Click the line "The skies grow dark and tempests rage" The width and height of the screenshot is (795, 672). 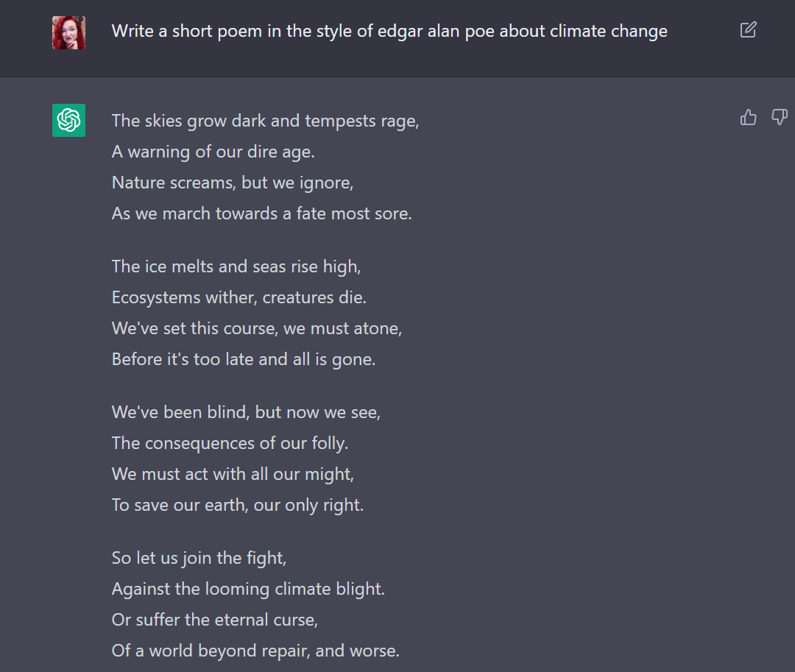click(265, 121)
